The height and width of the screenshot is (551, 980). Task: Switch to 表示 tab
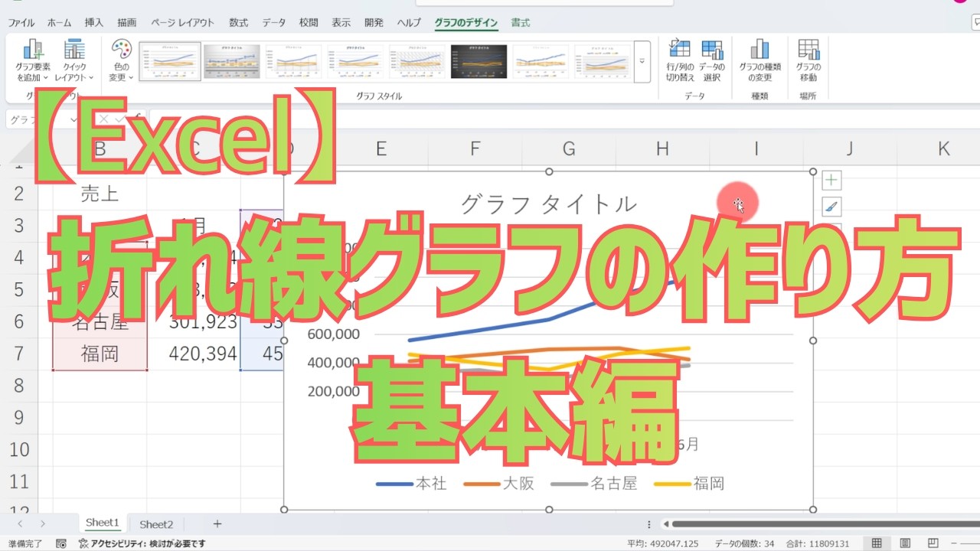tap(341, 23)
